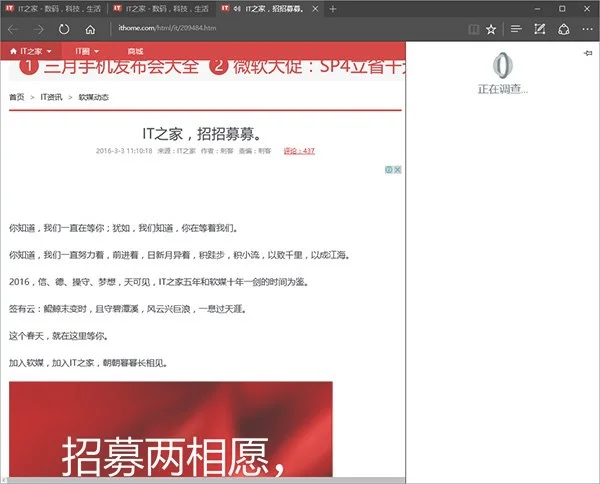Viewport: 600px width, 484px height.
Task: Make a web note
Action: pos(540,29)
